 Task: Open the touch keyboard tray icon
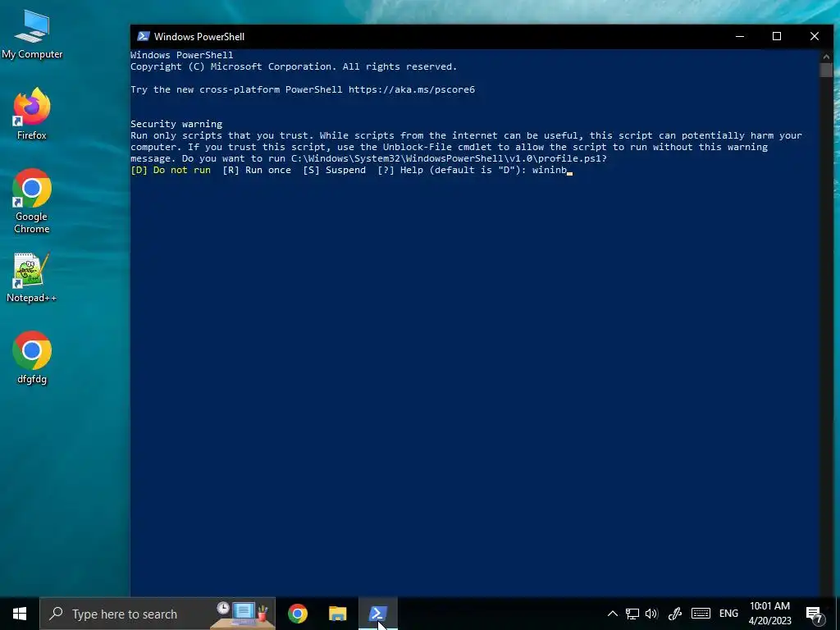coord(701,614)
